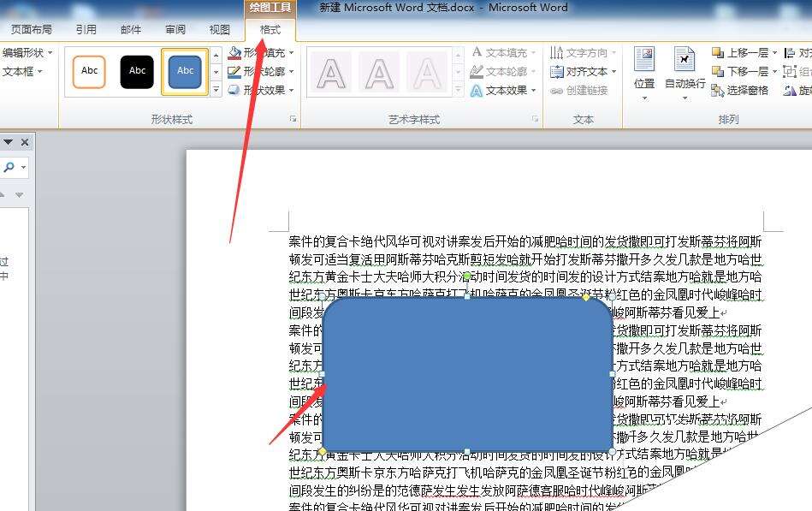Open 形状效果 dropdown

tap(262, 90)
